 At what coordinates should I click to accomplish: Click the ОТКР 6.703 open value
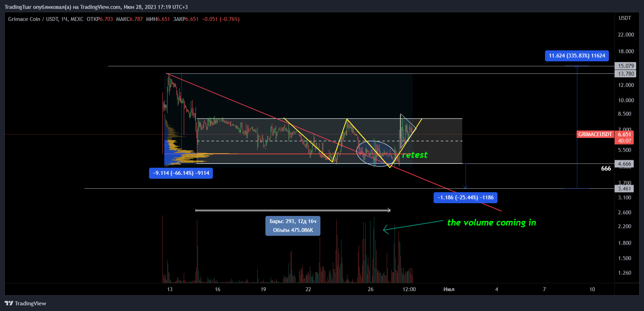click(100, 19)
